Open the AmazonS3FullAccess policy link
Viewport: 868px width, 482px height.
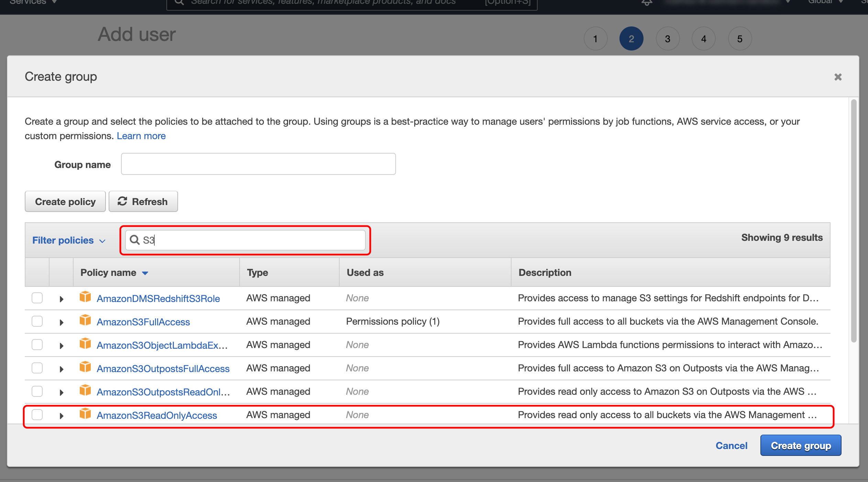143,322
